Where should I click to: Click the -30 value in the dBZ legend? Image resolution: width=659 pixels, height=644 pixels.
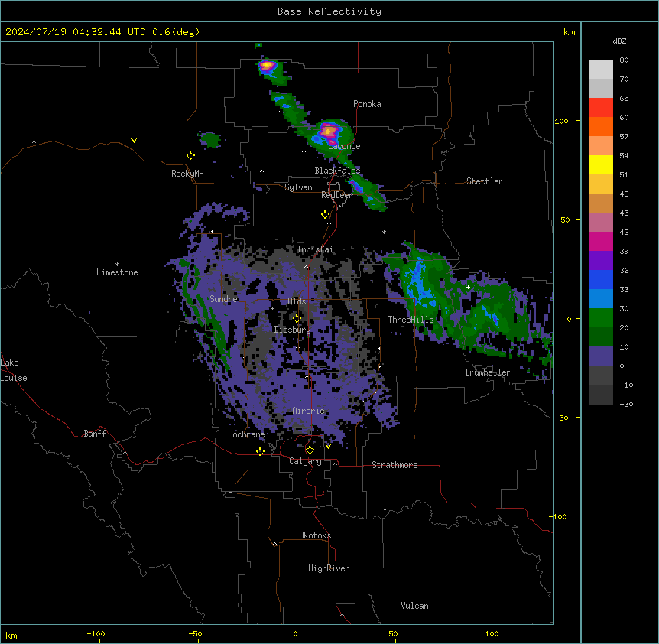[626, 404]
